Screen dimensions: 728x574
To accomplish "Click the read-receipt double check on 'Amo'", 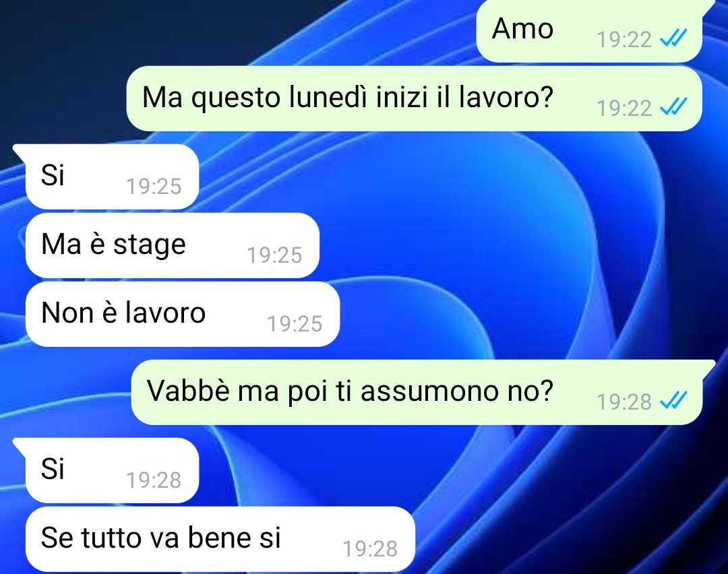I will click(673, 38).
